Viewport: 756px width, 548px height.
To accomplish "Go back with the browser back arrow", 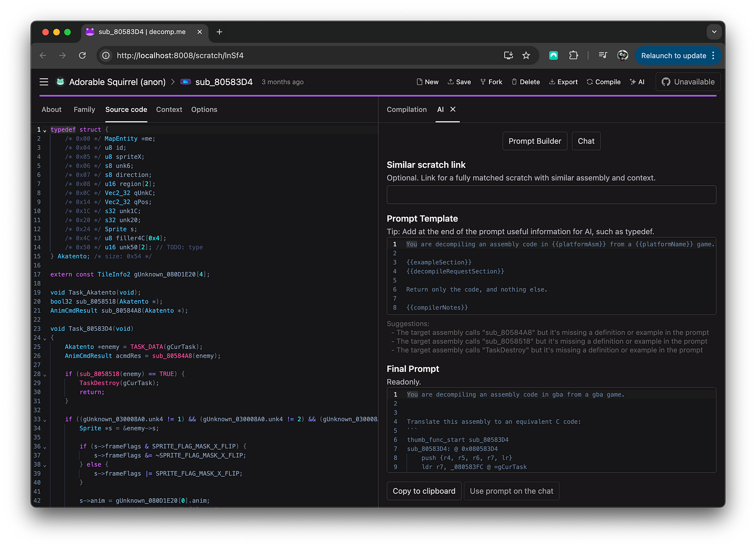I will (x=43, y=55).
